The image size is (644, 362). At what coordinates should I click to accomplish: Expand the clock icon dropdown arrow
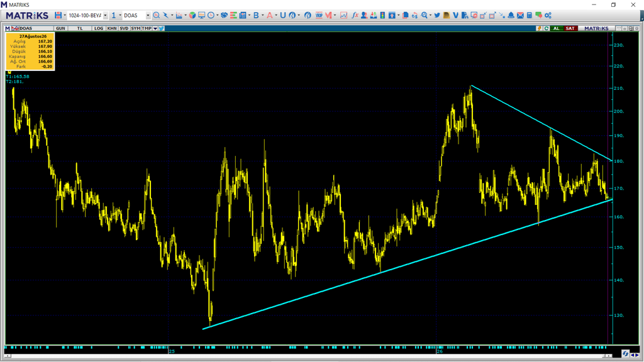tap(217, 15)
